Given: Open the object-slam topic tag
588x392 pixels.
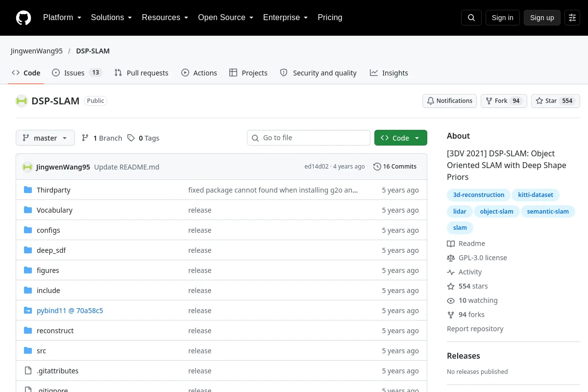Looking at the screenshot, I should tap(497, 212).
